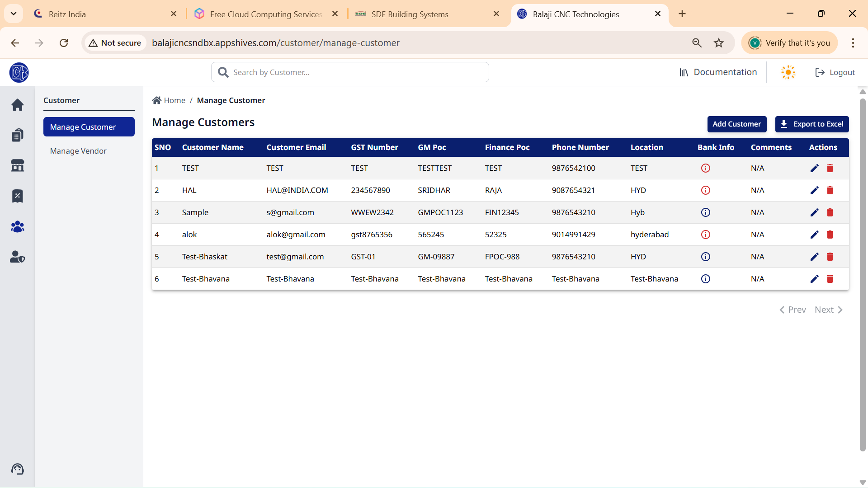Screen dimensions: 868x488
Task: Focus the Search by Customer field
Action: coord(357,72)
